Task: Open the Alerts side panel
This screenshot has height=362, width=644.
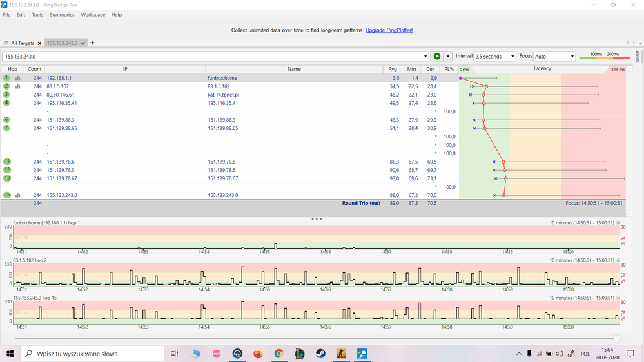Action: pyautogui.click(x=638, y=57)
